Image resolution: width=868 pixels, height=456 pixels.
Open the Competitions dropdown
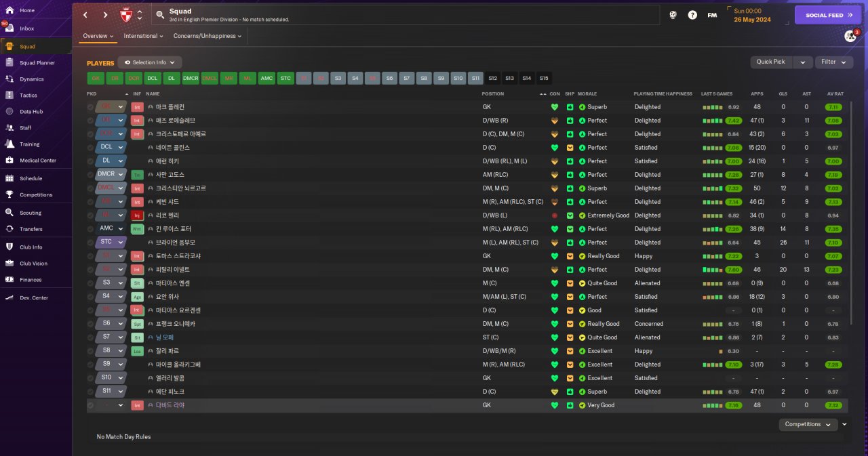point(808,424)
